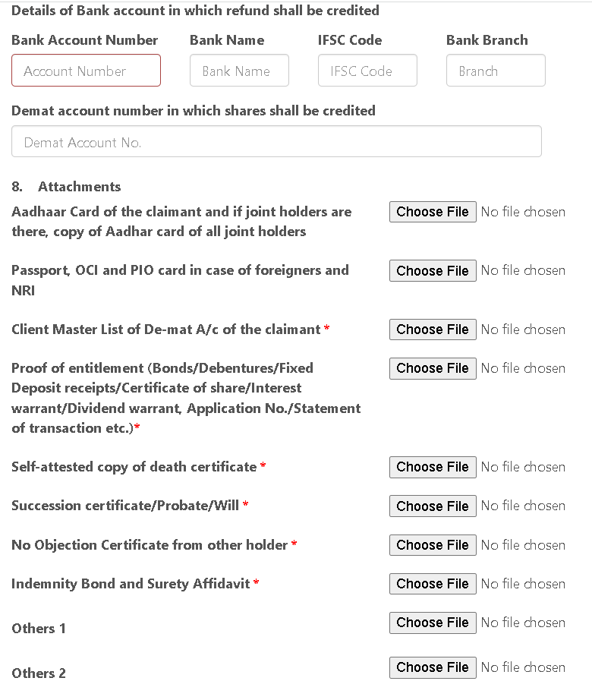This screenshot has width=592, height=700.
Task: Click the IFSC Code input box
Action: point(367,71)
